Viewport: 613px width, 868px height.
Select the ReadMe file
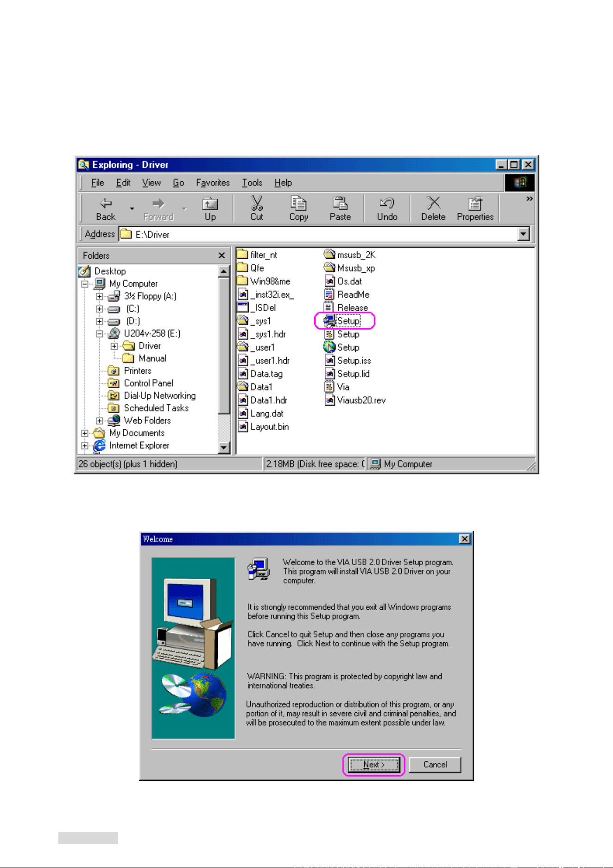[x=347, y=294]
